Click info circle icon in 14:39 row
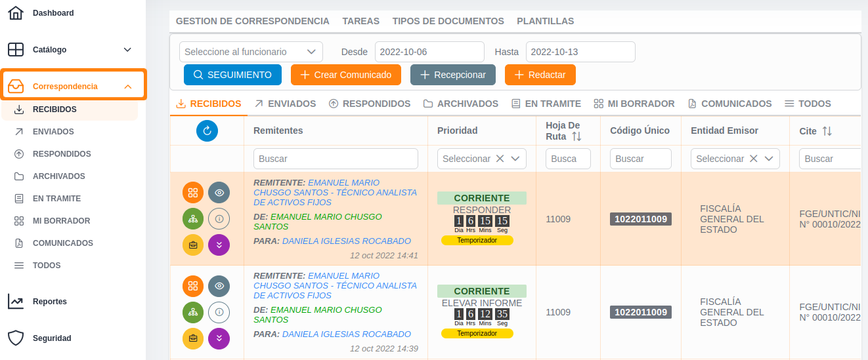Screen dimensions: 868x360 coord(219,312)
